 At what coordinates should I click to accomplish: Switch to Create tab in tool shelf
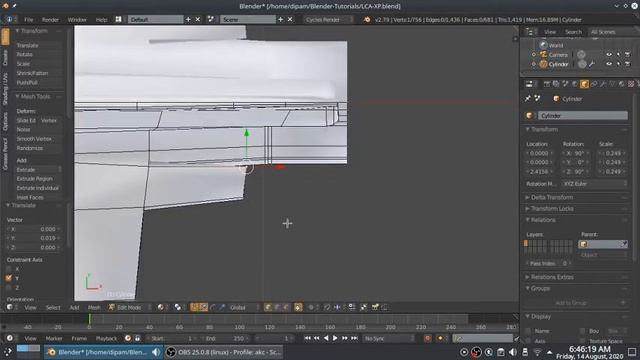coord(5,58)
